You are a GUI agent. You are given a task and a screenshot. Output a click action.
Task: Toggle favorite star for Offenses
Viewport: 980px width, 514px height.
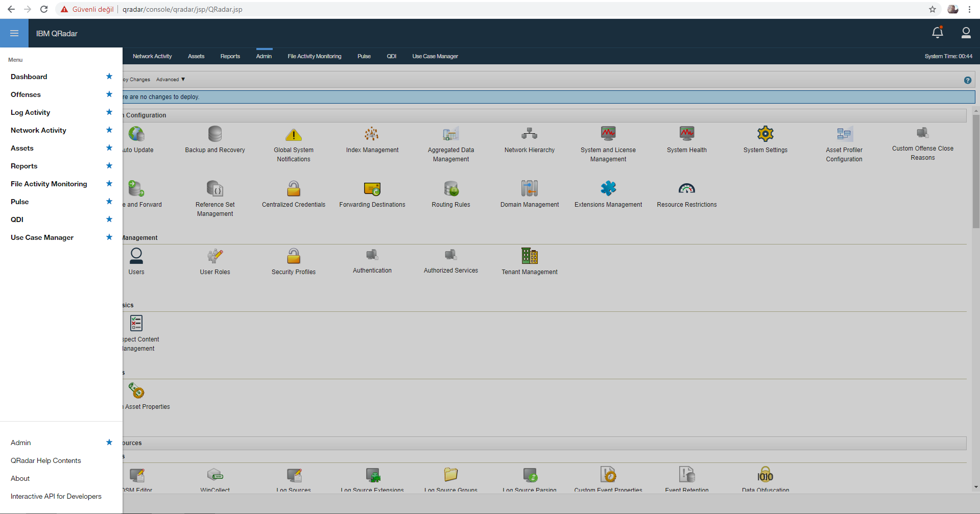[x=109, y=94]
